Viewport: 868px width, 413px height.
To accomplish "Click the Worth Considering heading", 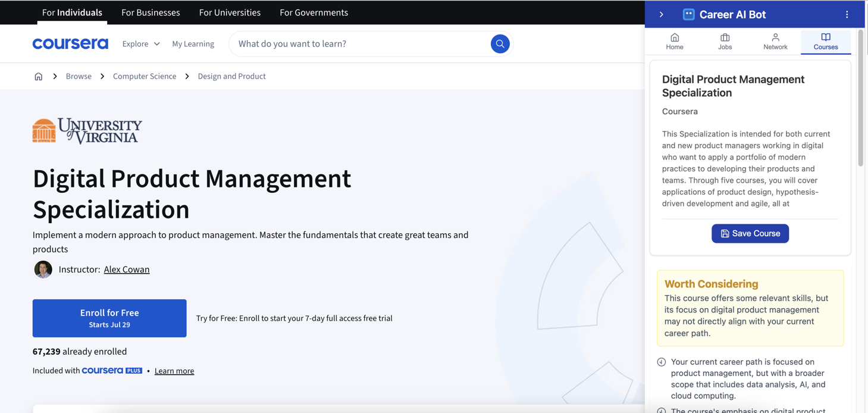I will pyautogui.click(x=711, y=284).
